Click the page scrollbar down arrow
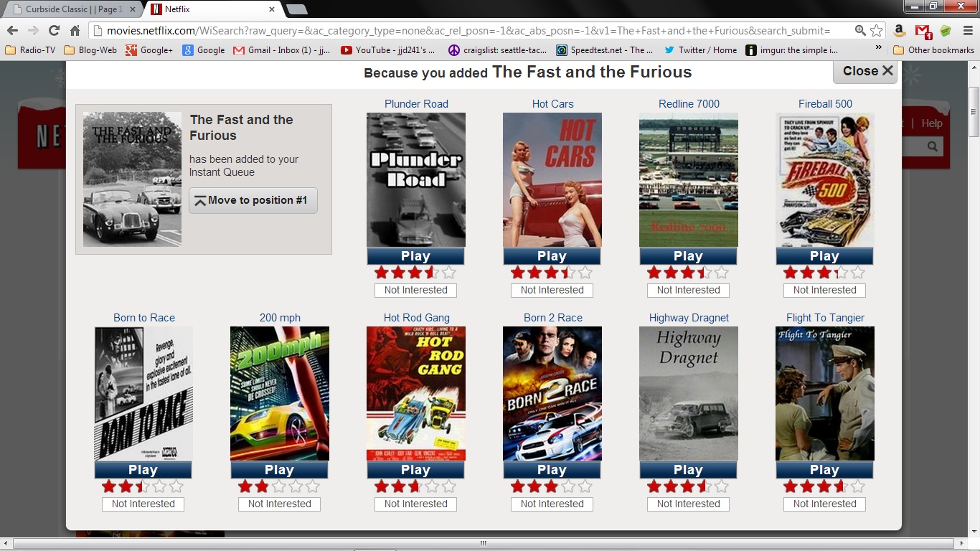Image resolution: width=980 pixels, height=551 pixels. pyautogui.click(x=974, y=530)
